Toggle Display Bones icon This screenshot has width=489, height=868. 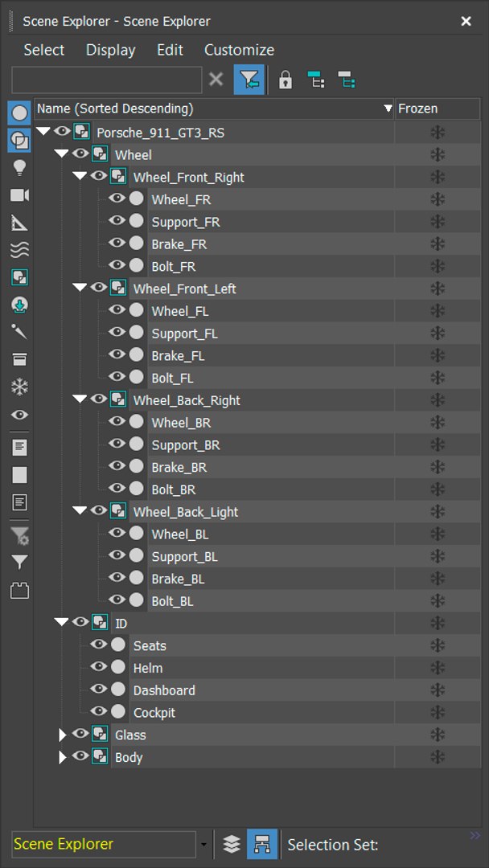pyautogui.click(x=19, y=332)
